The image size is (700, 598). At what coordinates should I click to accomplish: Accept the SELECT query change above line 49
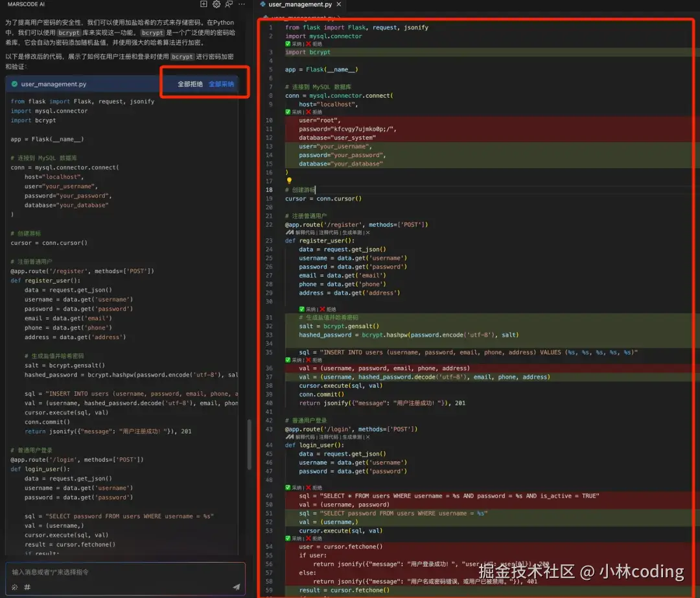pos(294,488)
